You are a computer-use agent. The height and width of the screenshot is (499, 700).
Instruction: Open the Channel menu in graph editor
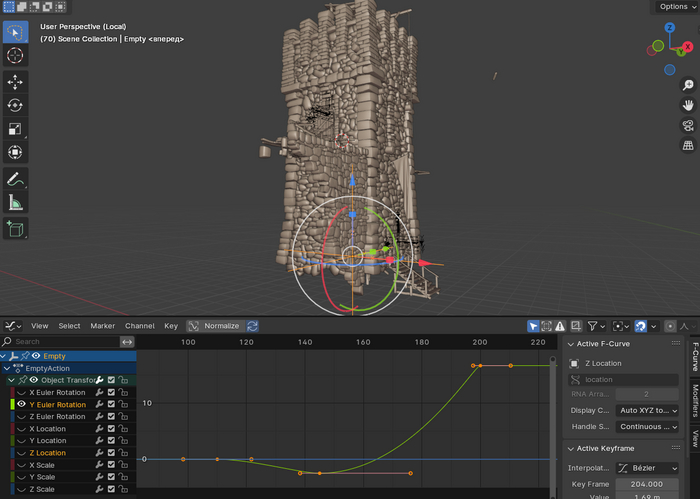(x=139, y=325)
